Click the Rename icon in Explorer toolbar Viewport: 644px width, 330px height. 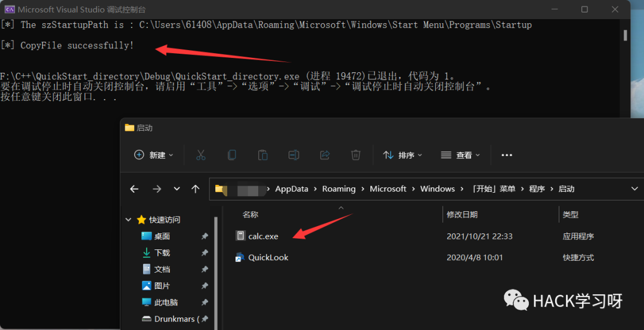click(x=293, y=155)
